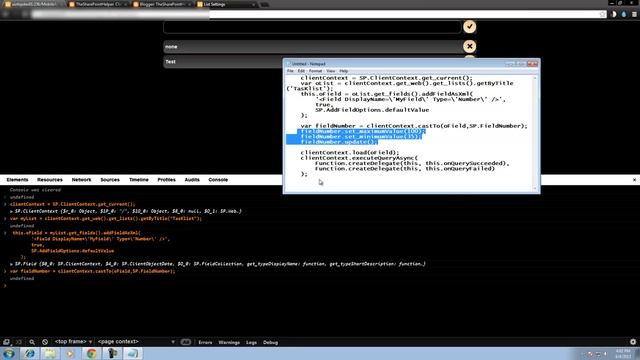Switch to the Blogger browser tab
The height and width of the screenshot is (360, 640).
click(x=162, y=4)
